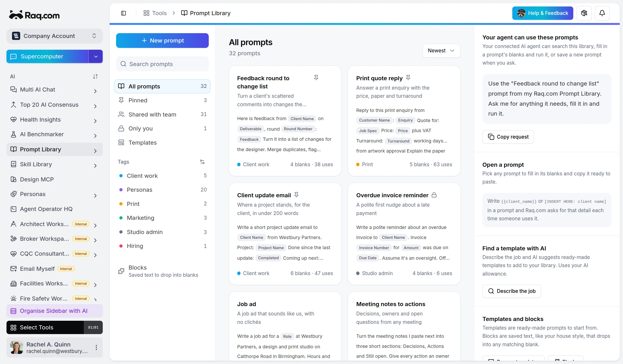This screenshot has width=623, height=364.
Task: Click pin icon on Feedback round card
Action: click(316, 78)
